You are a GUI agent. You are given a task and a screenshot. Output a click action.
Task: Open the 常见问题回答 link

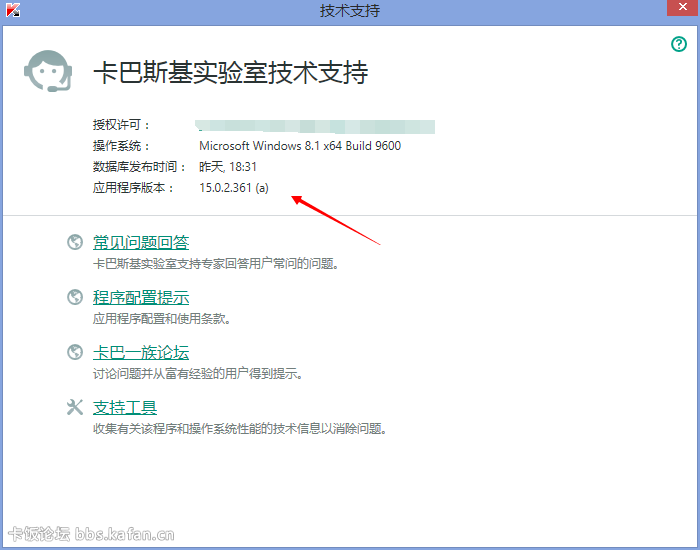pyautogui.click(x=141, y=242)
